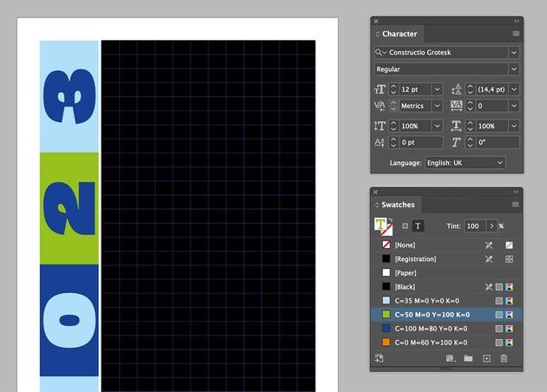Select the [None] swatch
The width and height of the screenshot is (547, 392).
coord(446,245)
